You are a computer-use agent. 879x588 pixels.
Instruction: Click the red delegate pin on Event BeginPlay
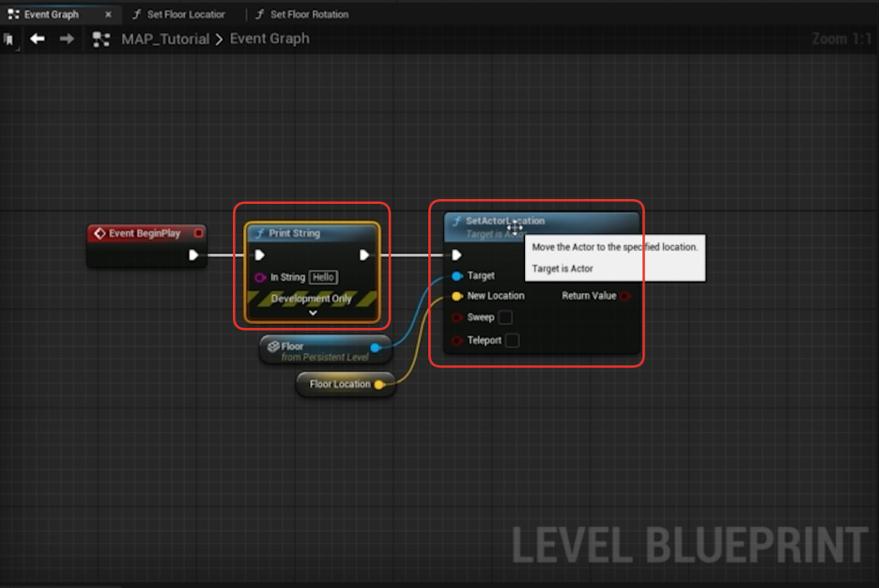(198, 233)
